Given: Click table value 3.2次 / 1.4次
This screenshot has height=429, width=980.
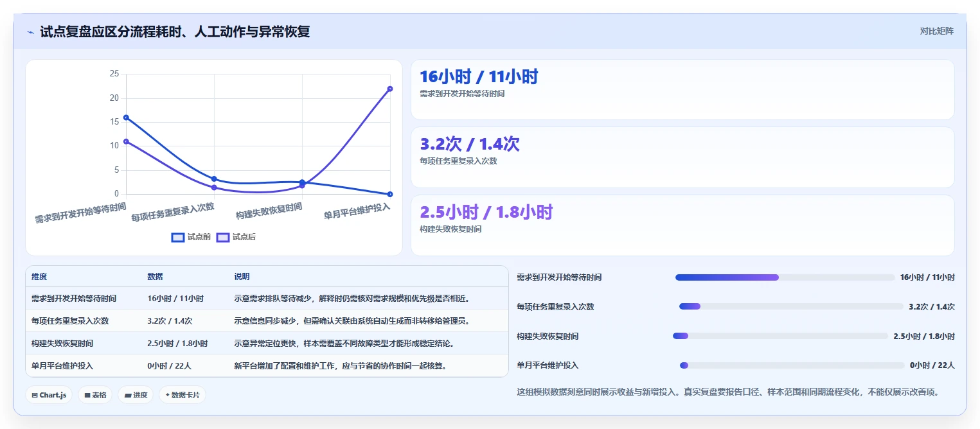Looking at the screenshot, I should coord(170,321).
